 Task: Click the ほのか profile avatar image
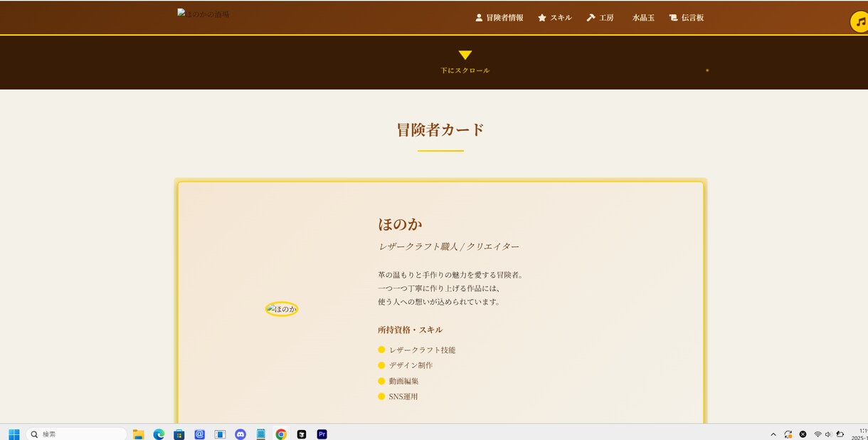point(282,309)
